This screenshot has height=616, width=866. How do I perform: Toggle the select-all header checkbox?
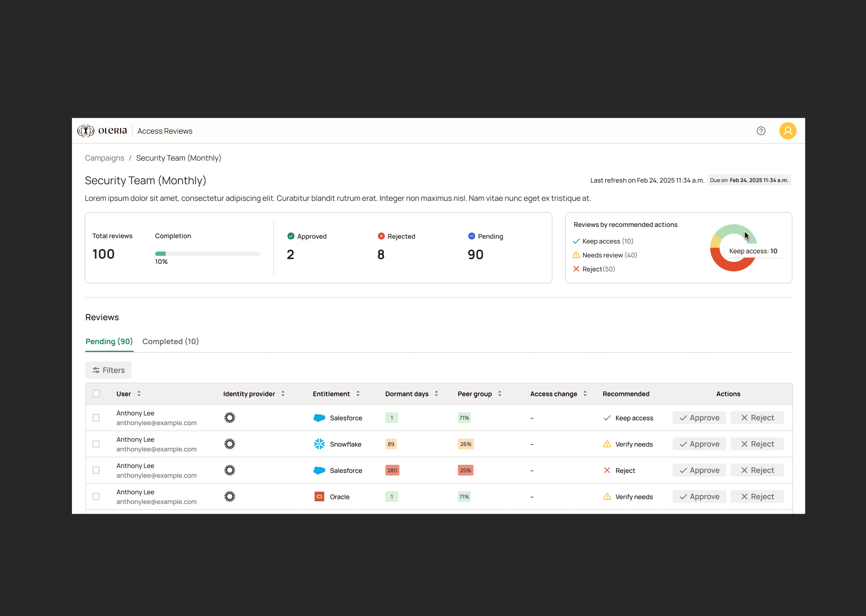point(96,393)
